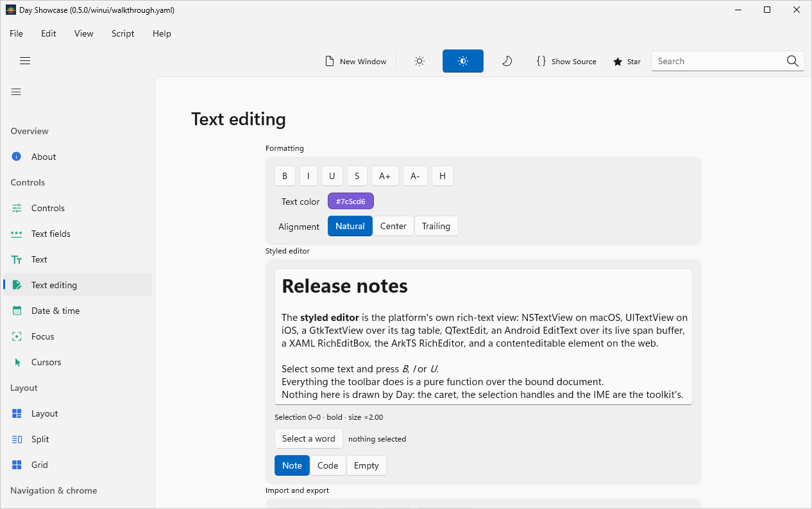The width and height of the screenshot is (812, 509).
Task: Click the Star icon
Action: (618, 62)
